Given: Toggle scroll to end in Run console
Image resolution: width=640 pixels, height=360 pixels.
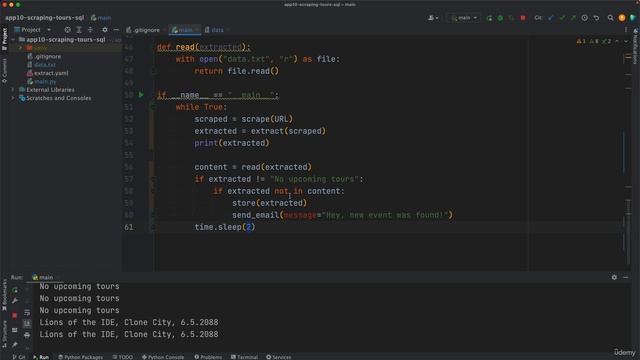Looking at the screenshot, I should point(27,324).
